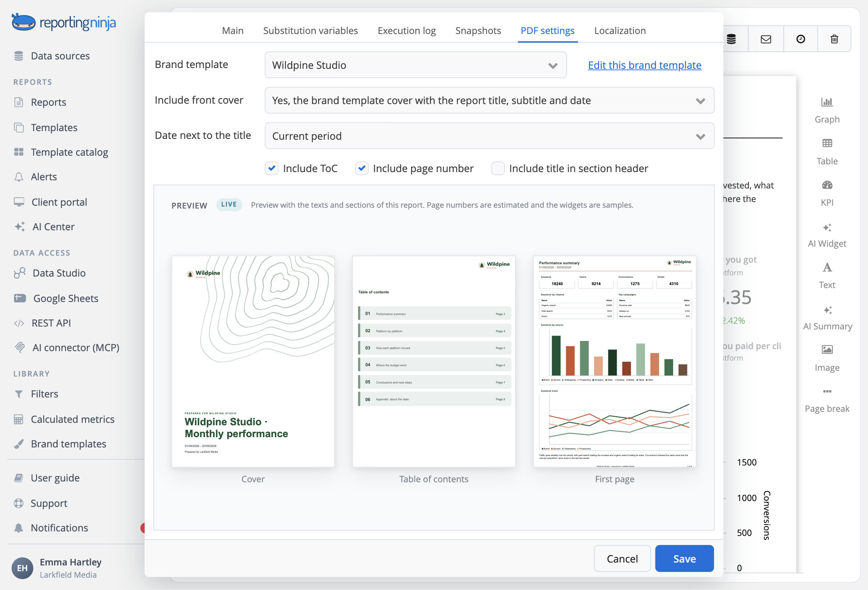Screen dimensions: 868x590
Task: Click the Cover preview thumbnail
Action: (253, 361)
